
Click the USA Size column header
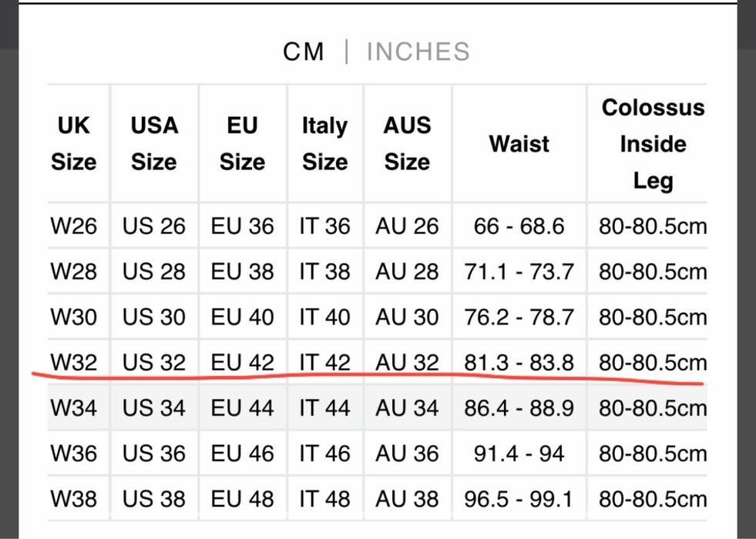[154, 143]
